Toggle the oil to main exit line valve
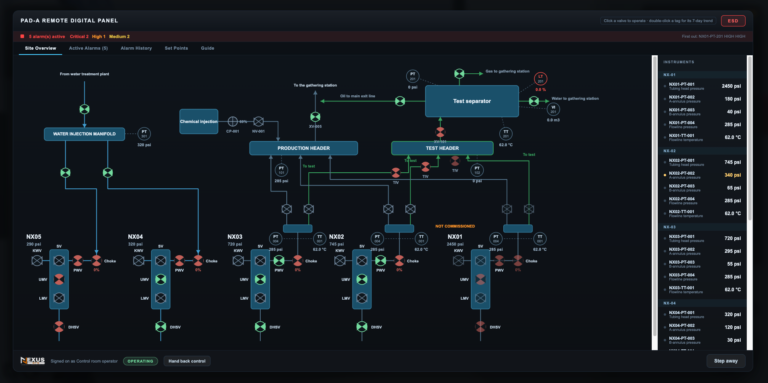768x383 pixels. click(400, 101)
